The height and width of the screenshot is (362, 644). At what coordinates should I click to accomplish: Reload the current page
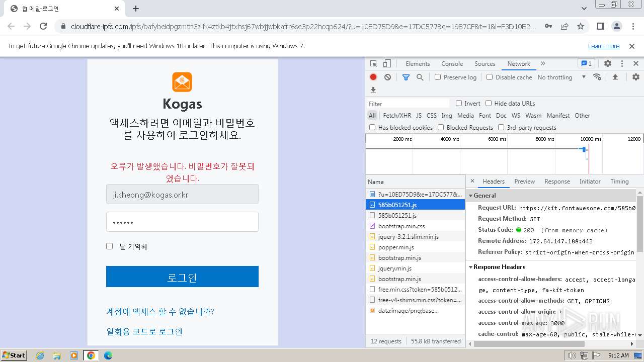[x=43, y=26]
